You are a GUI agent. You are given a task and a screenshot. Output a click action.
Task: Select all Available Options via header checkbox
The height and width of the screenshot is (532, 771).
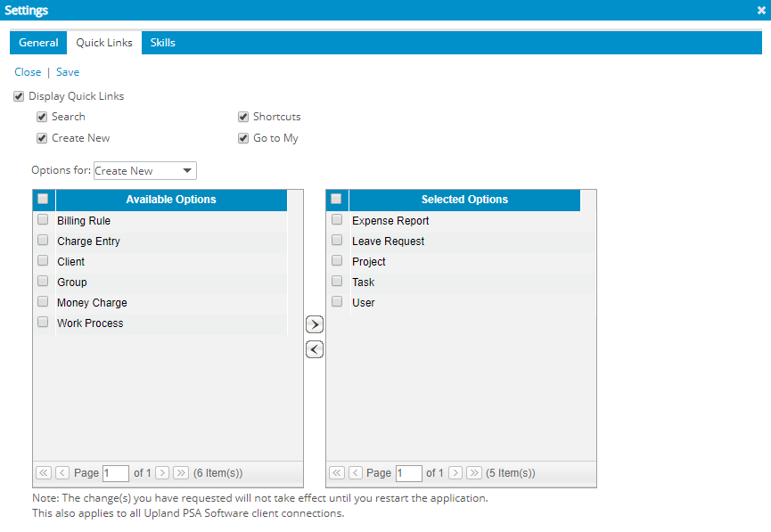(43, 200)
